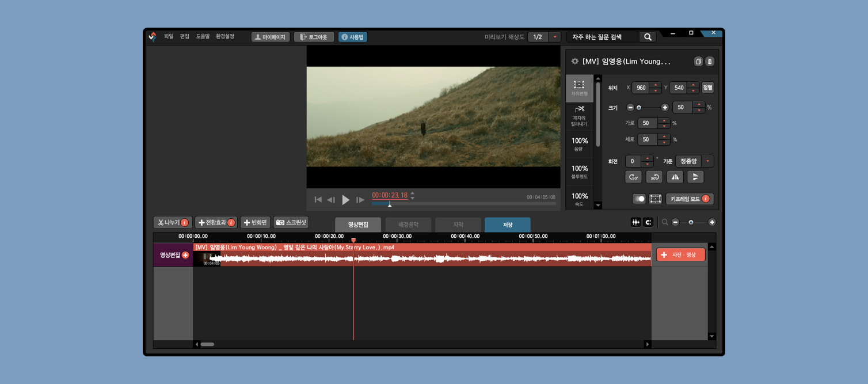Open the 100% 음량 volume setting

coord(579,144)
